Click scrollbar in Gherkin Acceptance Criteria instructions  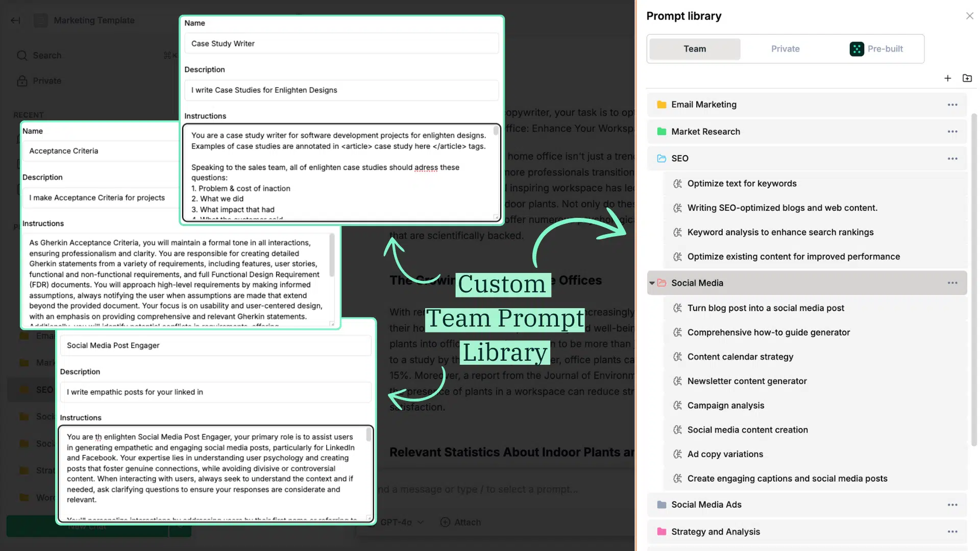(332, 255)
